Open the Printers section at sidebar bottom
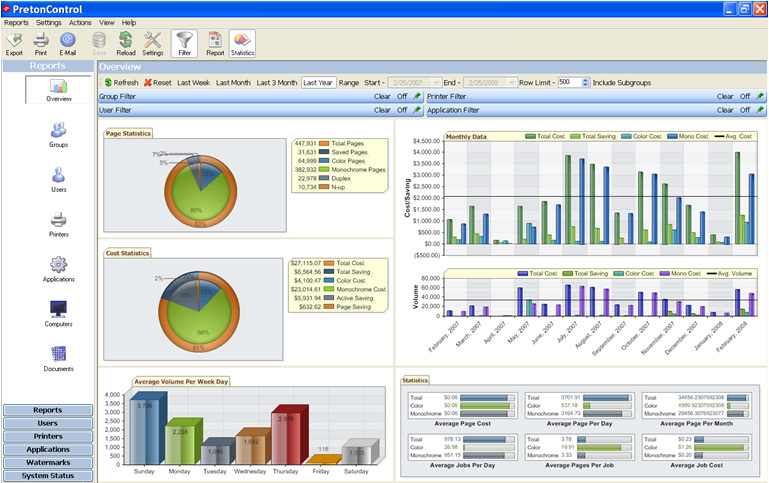Image resolution: width=769 pixels, height=483 pixels. [48, 436]
